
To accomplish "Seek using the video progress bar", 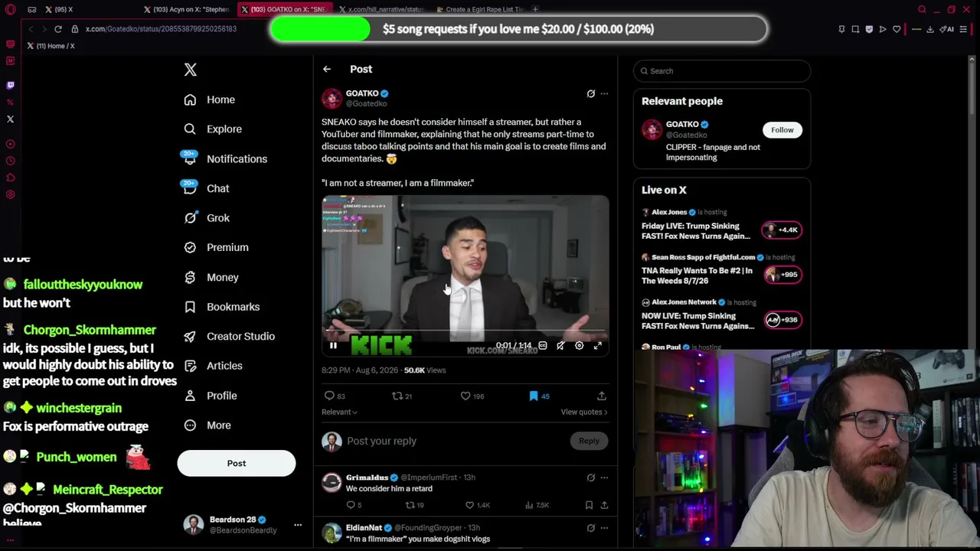I will [x=465, y=331].
